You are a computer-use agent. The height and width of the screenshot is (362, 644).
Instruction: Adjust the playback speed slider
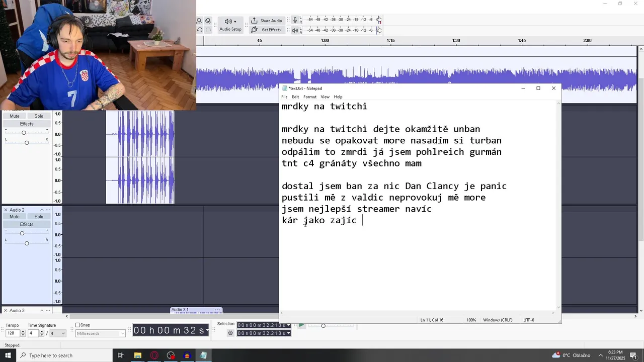323,326
